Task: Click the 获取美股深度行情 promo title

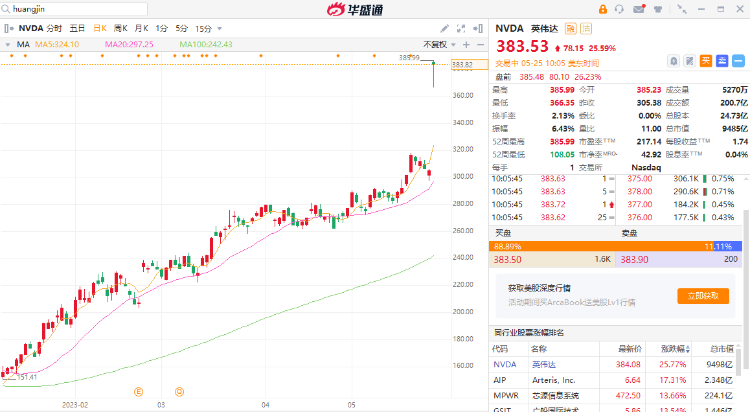Action: [539, 288]
